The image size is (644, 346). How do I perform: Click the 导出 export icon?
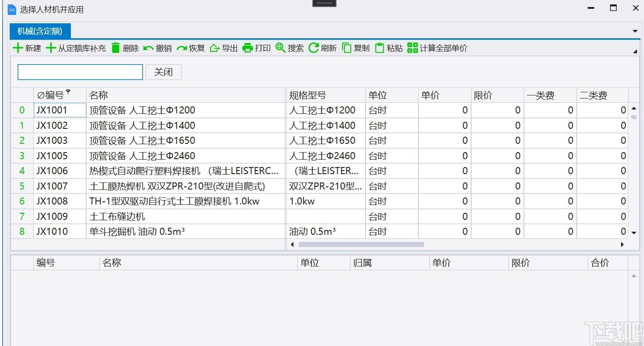(215, 48)
